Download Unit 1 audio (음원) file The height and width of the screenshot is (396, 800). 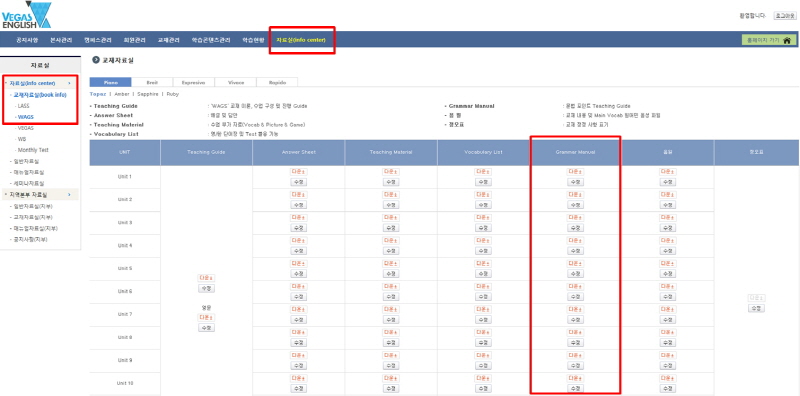click(668, 172)
